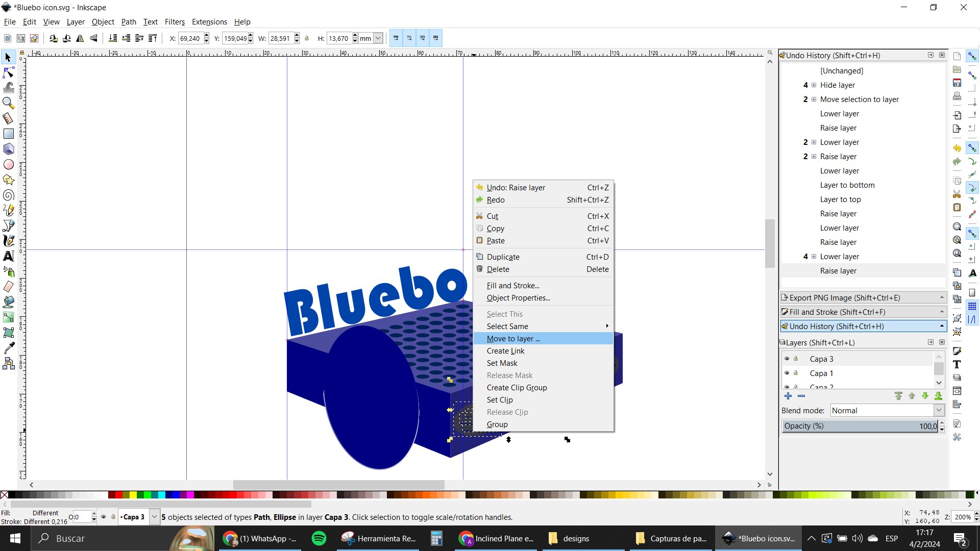Open the units mm dropdown
The height and width of the screenshot is (551, 980).
(x=378, y=38)
